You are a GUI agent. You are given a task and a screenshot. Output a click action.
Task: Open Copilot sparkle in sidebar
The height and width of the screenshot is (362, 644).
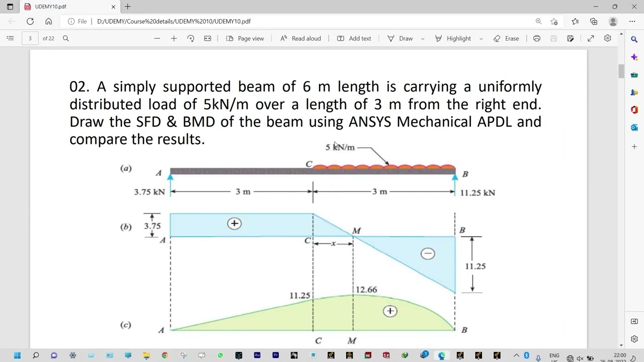pos(634,57)
